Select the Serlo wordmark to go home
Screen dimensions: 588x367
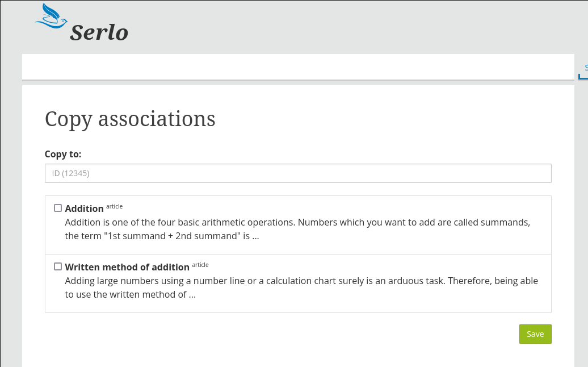pyautogui.click(x=98, y=33)
